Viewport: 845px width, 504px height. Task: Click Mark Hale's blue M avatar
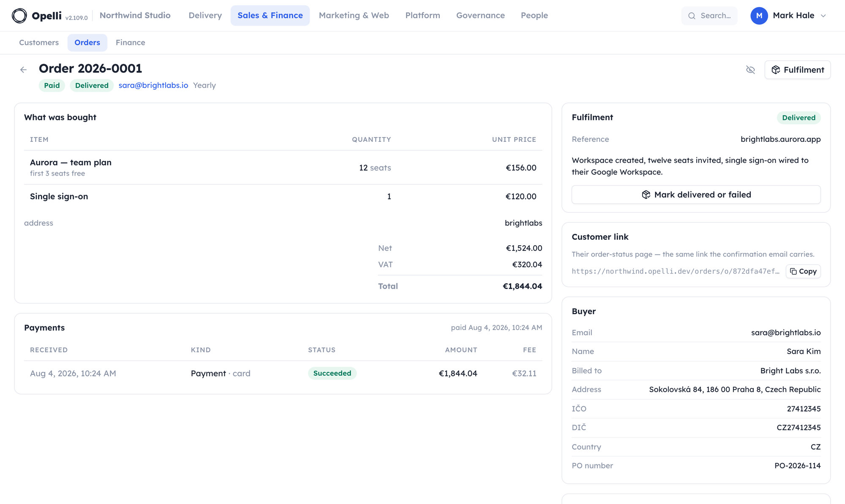[759, 16]
